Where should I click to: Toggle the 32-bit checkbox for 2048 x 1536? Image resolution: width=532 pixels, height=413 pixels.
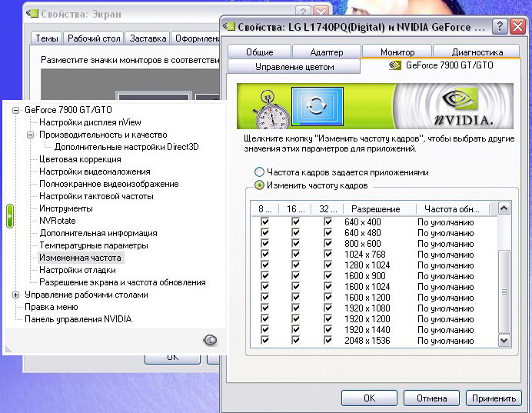tap(328, 341)
